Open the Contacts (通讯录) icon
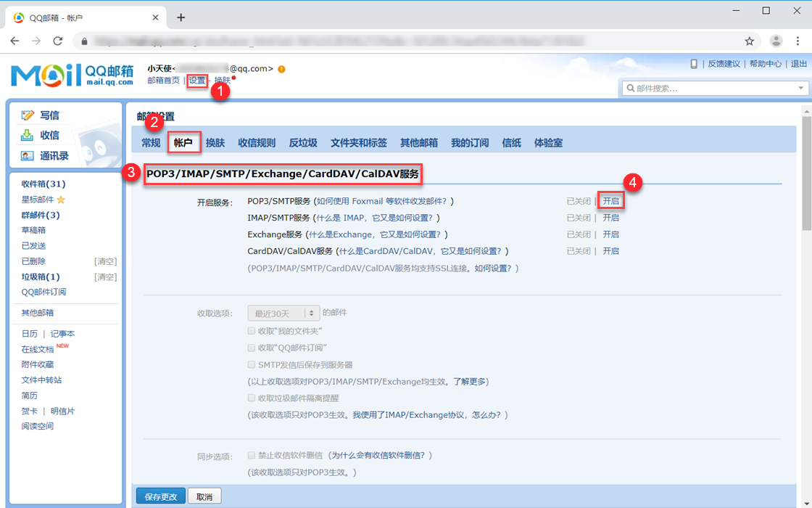 [27, 155]
